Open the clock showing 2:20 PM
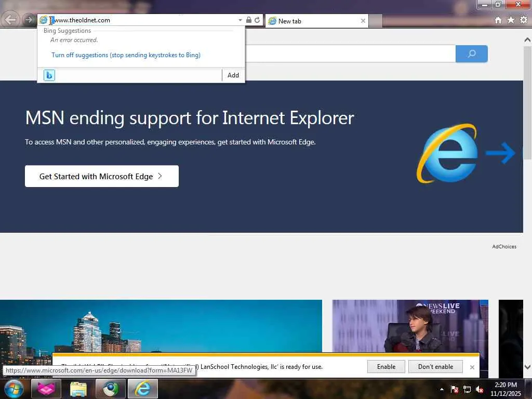The height and width of the screenshot is (399, 532). [506, 389]
